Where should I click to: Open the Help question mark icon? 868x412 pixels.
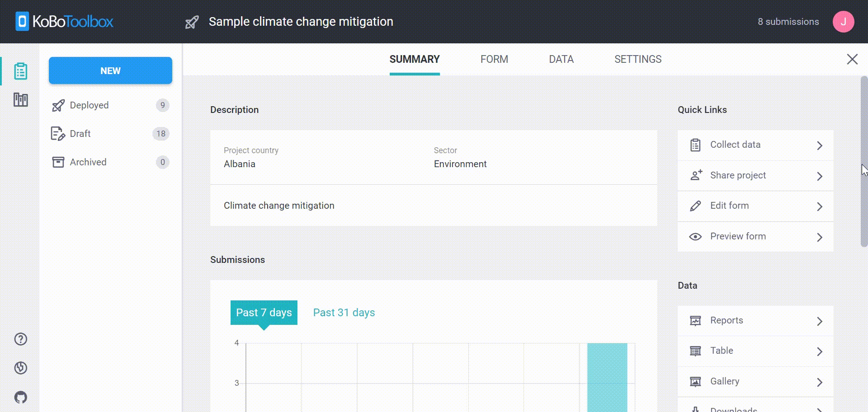click(21, 339)
